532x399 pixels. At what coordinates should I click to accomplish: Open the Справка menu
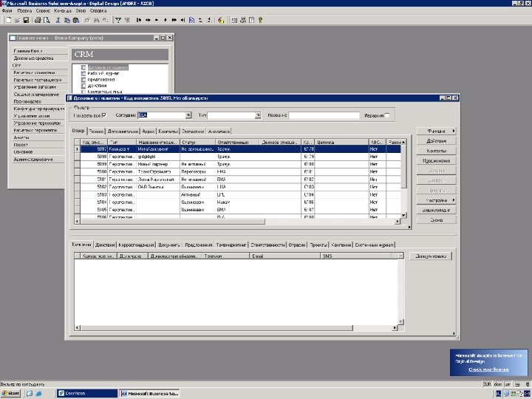tap(98, 11)
